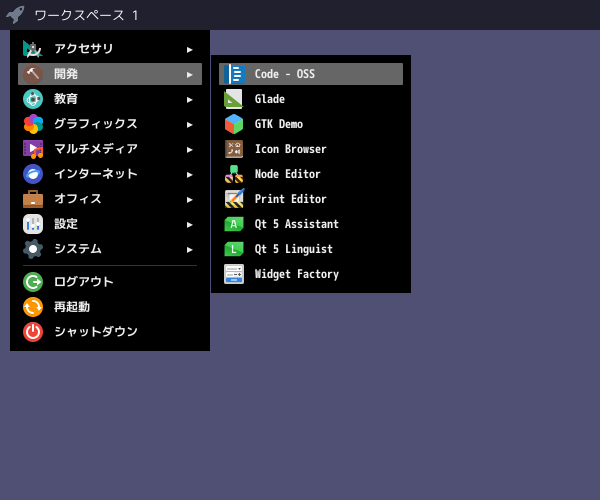Click the green ログアウト icon
Image resolution: width=600 pixels, height=500 pixels.
pos(33,282)
